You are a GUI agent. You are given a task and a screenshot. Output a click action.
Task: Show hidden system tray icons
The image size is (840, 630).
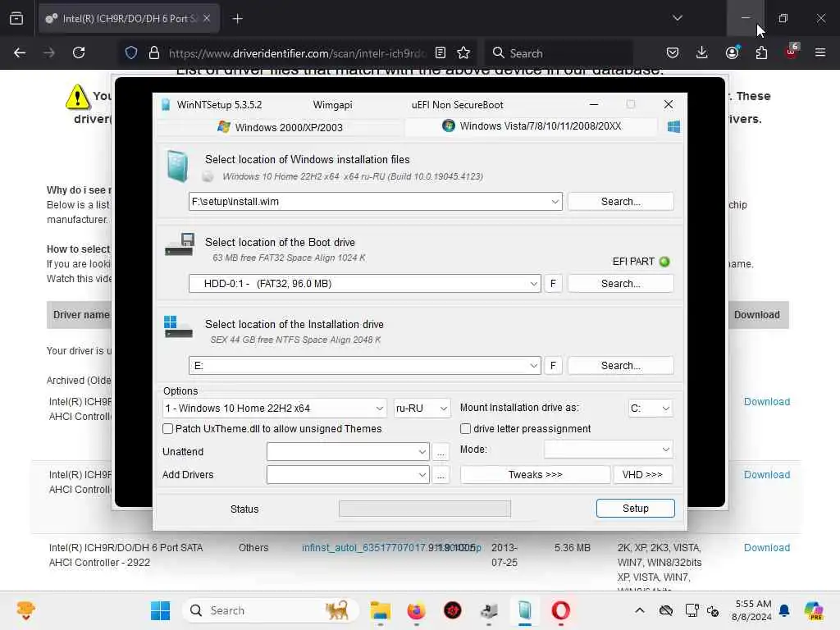coord(640,610)
